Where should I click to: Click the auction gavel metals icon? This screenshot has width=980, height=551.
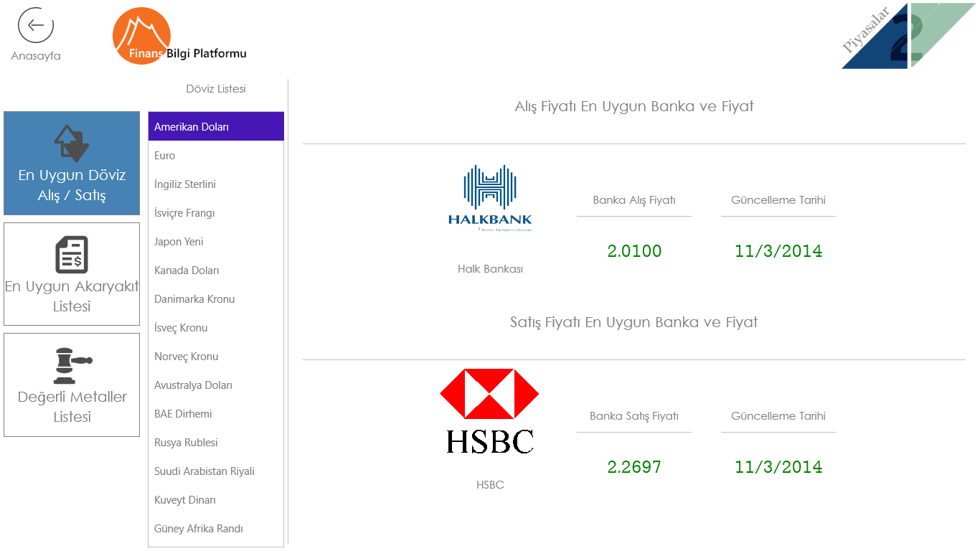click(x=72, y=365)
